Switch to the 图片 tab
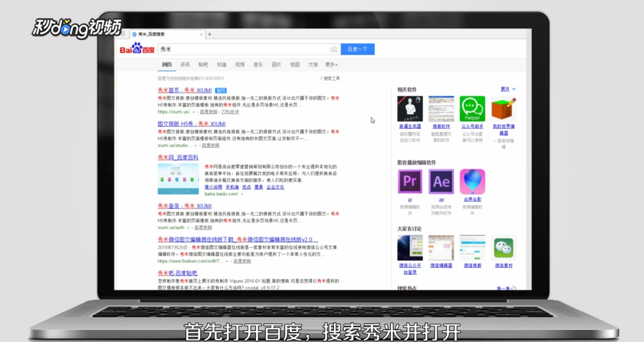This screenshot has height=342, width=644. 276,64
